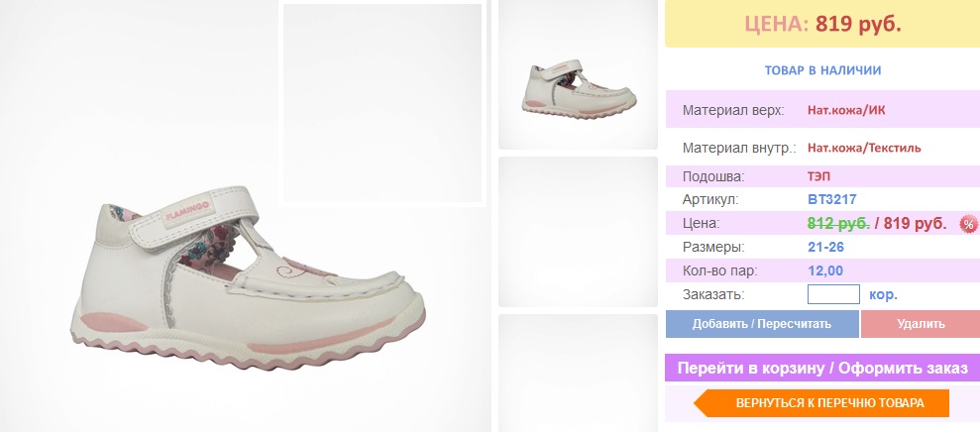The height and width of the screenshot is (432, 980).
Task: Click the crossed-out 812 руб. price
Action: pyautogui.click(x=838, y=223)
